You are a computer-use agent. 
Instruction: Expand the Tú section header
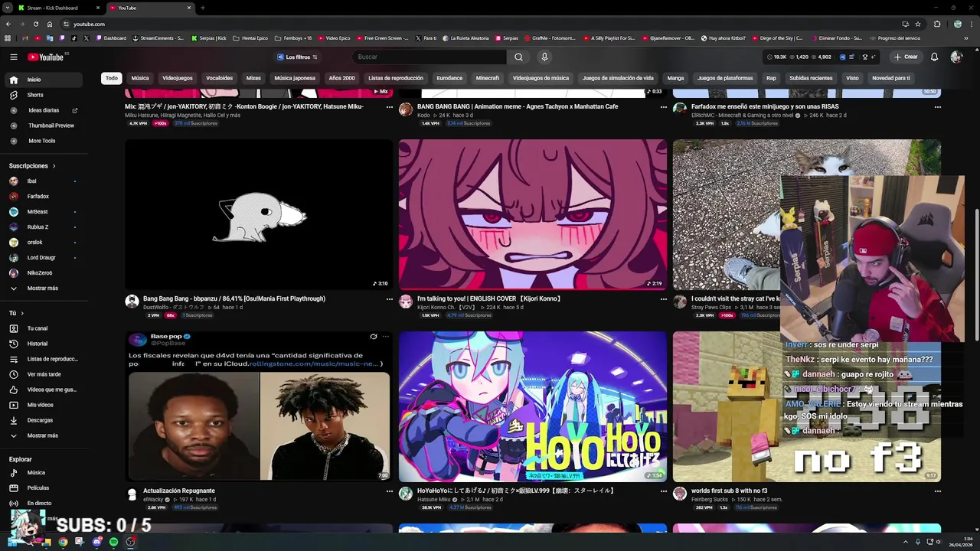coord(16,313)
